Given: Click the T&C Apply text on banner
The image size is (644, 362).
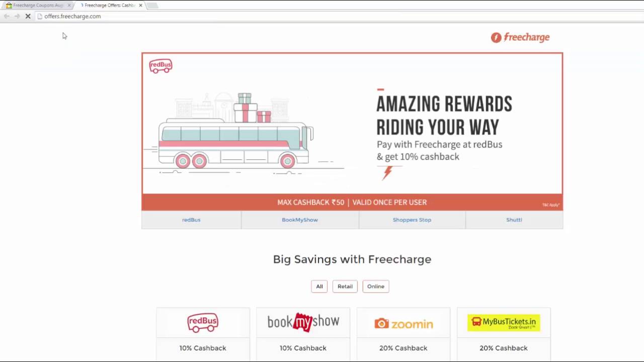Looking at the screenshot, I should click(551, 205).
